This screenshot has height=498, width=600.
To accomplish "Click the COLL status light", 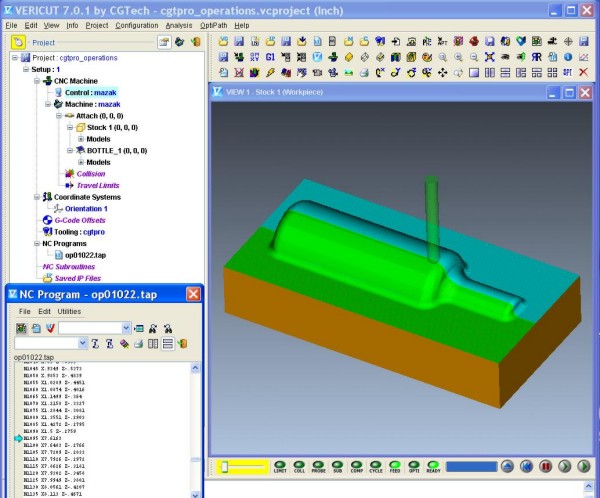I will 299,467.
